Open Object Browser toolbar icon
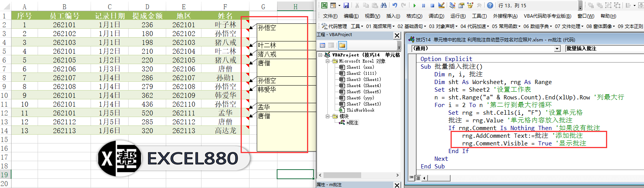The height and width of the screenshot is (188, 644). (470, 5)
